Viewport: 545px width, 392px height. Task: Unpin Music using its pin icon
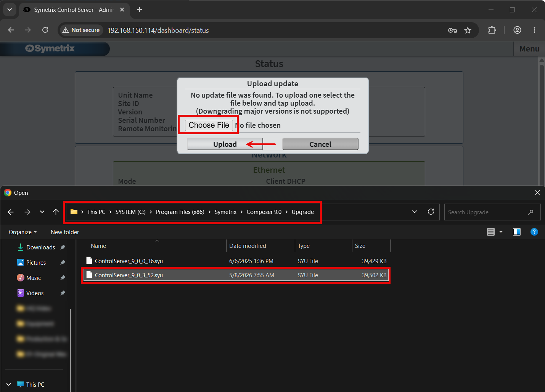(x=63, y=278)
